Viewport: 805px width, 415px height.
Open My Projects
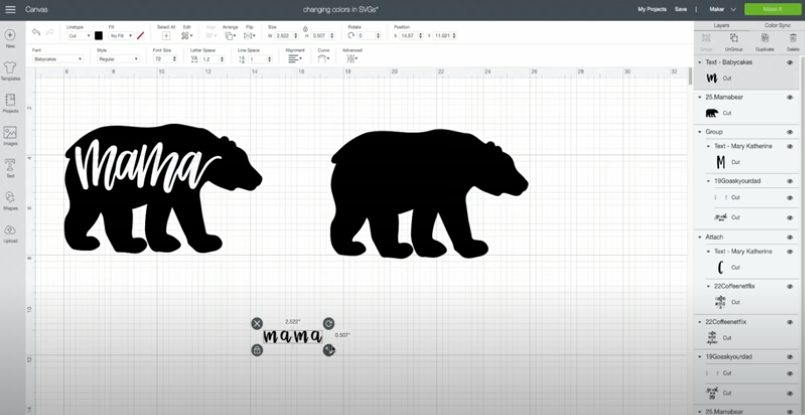[x=652, y=9]
